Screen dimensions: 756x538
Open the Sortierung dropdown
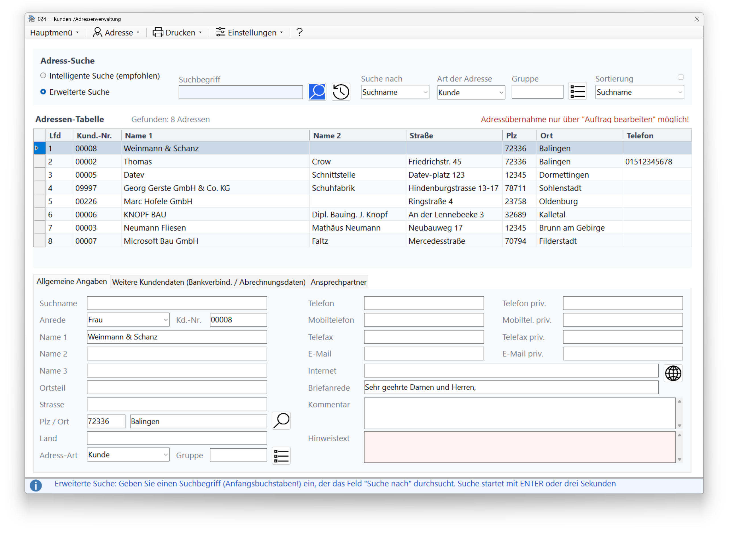pyautogui.click(x=639, y=92)
